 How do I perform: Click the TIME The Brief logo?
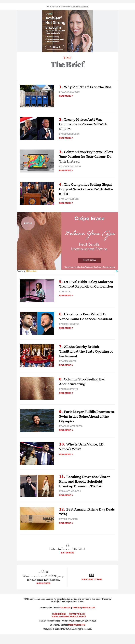click(68, 63)
